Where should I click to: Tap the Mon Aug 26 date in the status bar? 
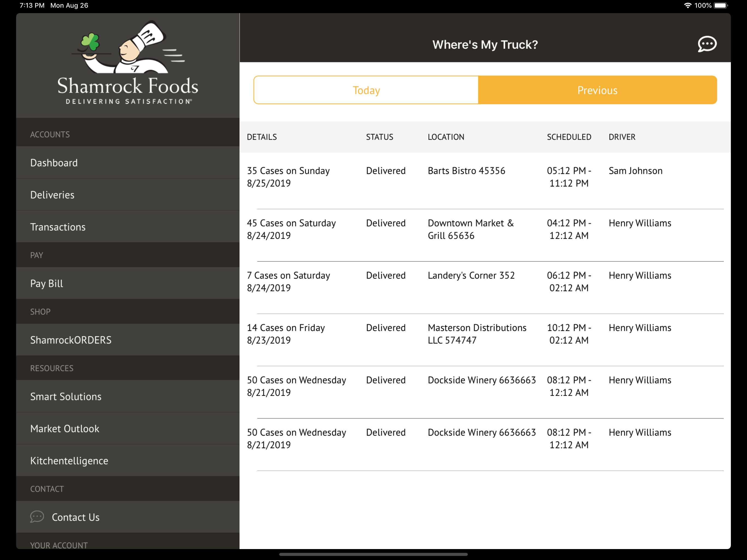tap(69, 5)
